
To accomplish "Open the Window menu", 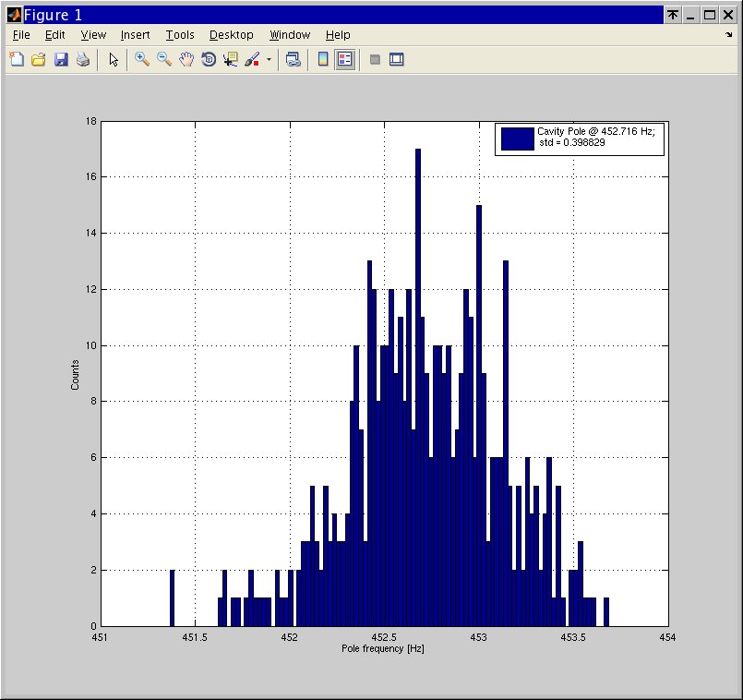I will click(290, 35).
